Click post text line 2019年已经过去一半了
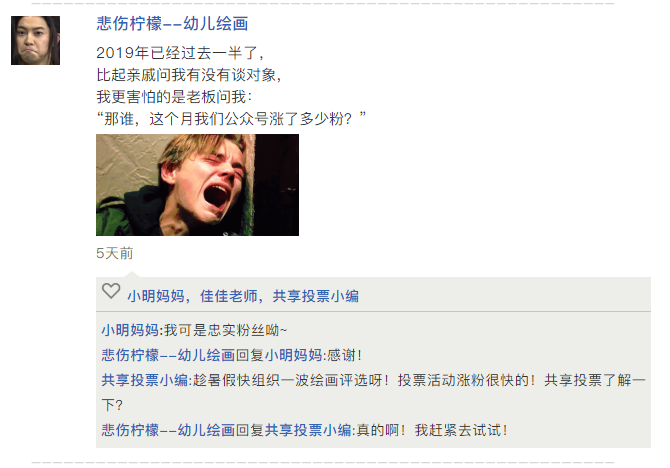 (x=180, y=53)
